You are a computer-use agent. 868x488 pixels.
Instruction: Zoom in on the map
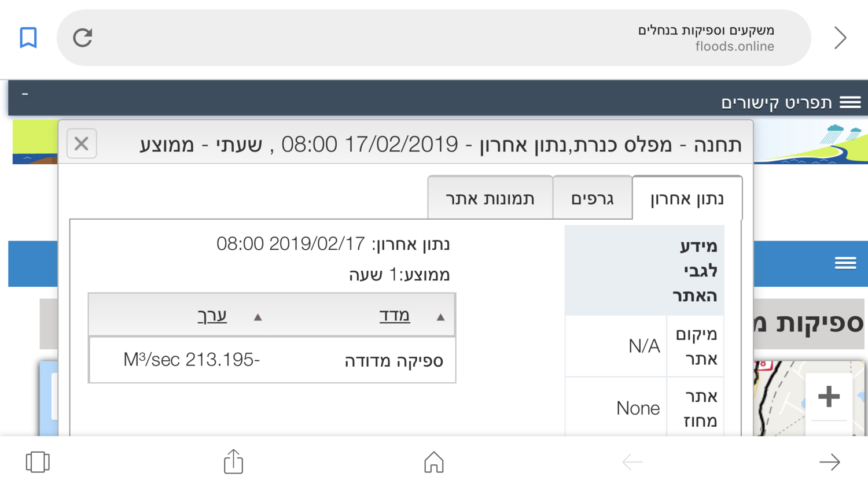(x=829, y=397)
